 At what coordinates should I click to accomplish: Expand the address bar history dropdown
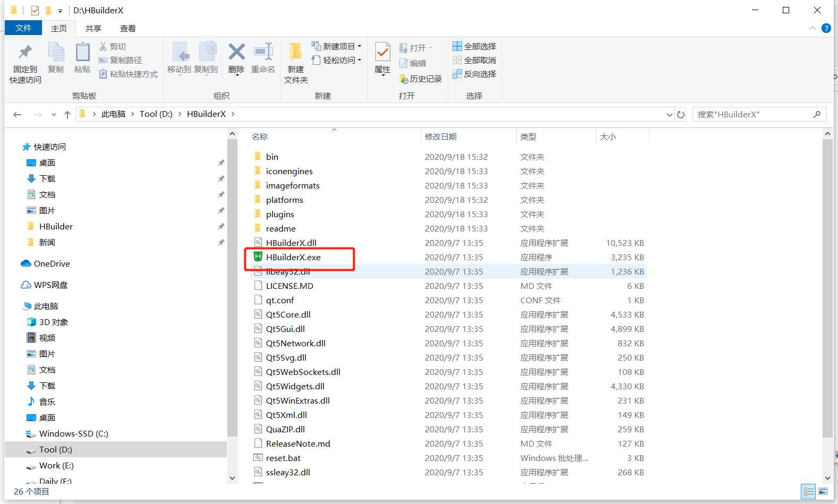(669, 114)
